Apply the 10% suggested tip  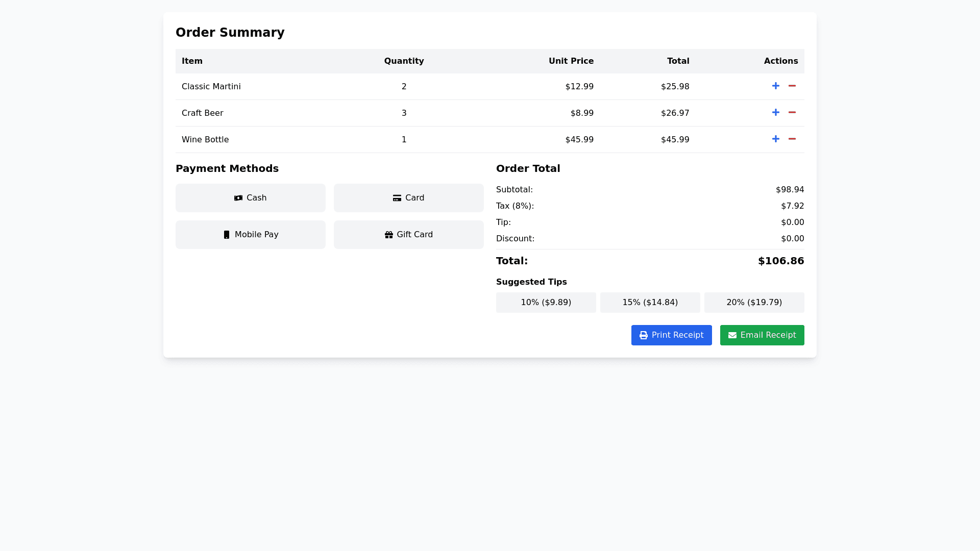pos(546,303)
